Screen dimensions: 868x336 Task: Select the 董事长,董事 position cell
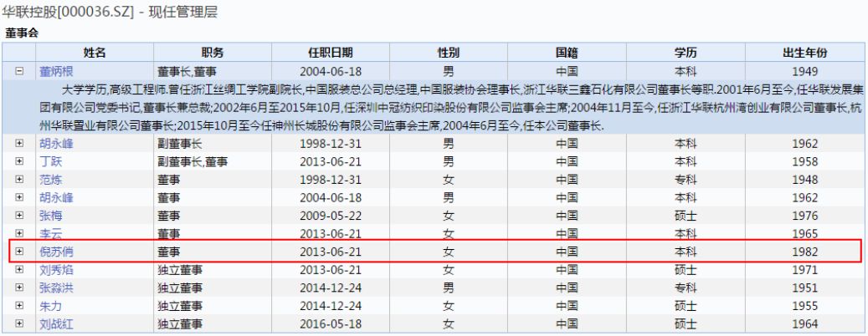[213, 71]
